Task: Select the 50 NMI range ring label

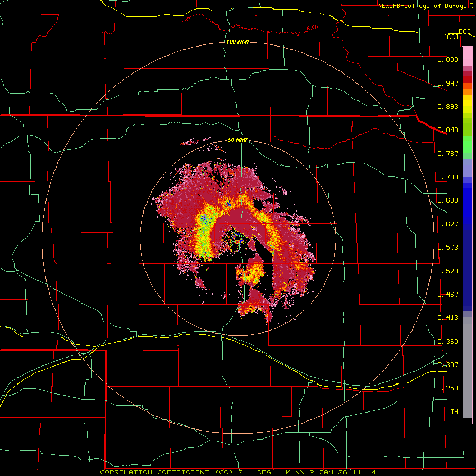Action: click(x=237, y=140)
